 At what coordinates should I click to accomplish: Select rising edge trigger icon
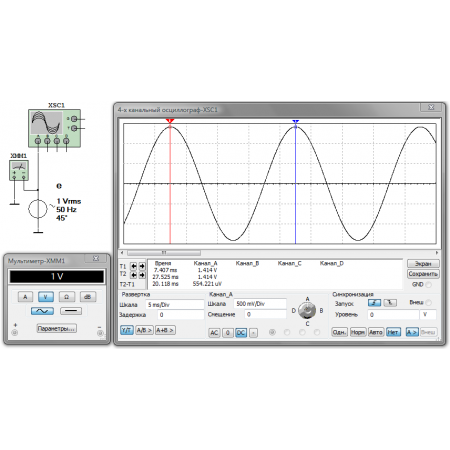pos(374,303)
